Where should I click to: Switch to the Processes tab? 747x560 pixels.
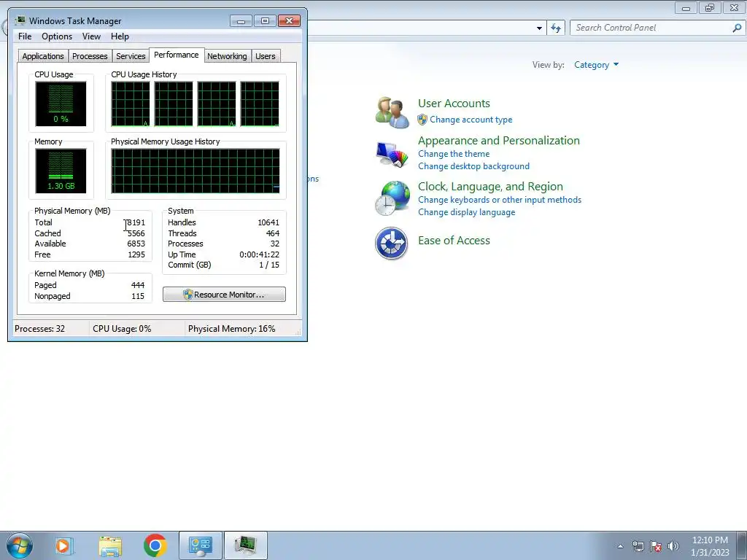(x=90, y=55)
